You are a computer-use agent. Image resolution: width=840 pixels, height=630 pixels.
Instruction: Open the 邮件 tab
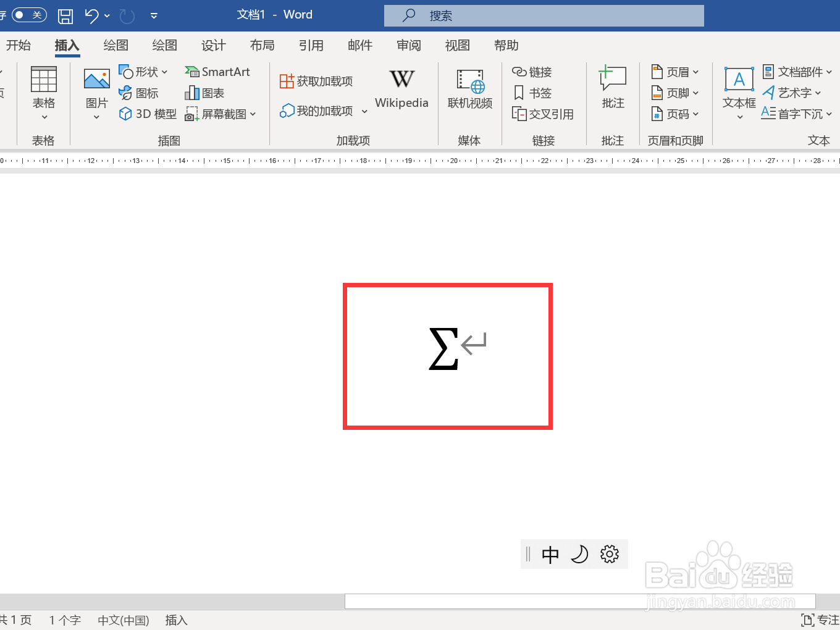pyautogui.click(x=360, y=45)
